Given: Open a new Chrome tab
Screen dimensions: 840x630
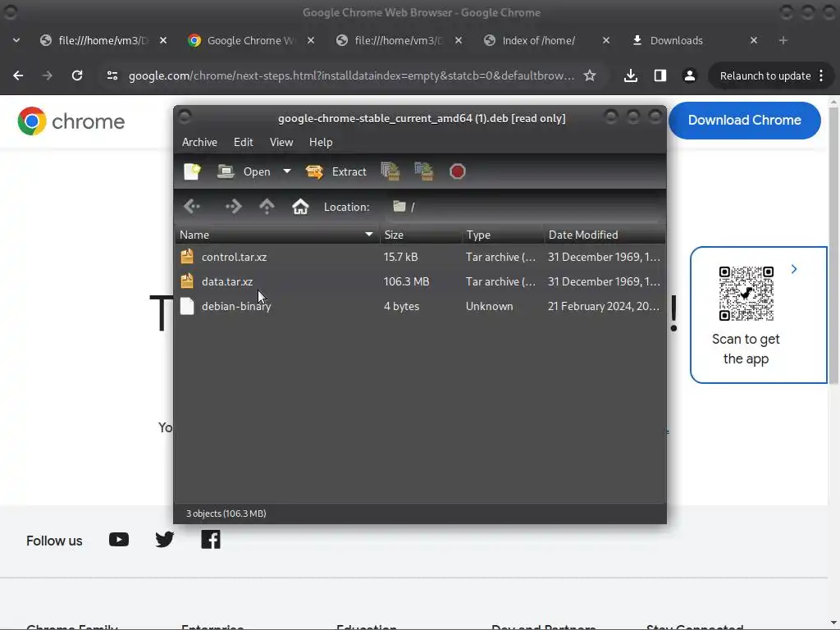Looking at the screenshot, I should [x=783, y=40].
